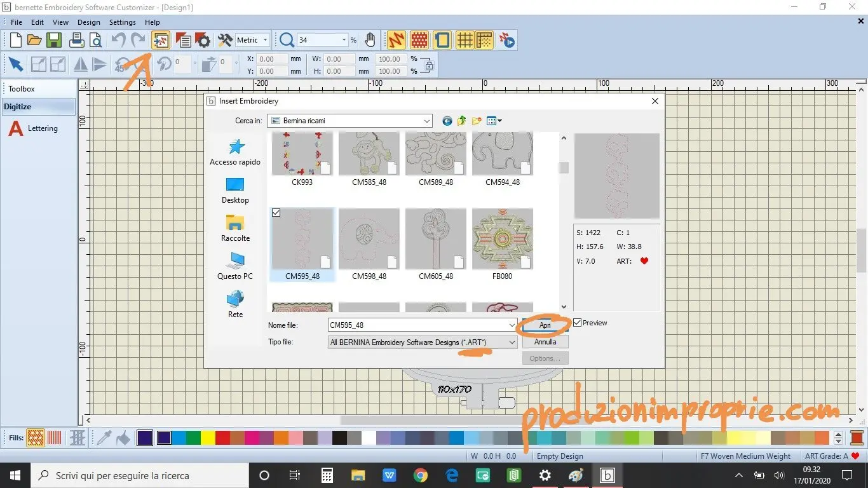Open the Help menu
This screenshot has width=868, height=488.
[153, 22]
